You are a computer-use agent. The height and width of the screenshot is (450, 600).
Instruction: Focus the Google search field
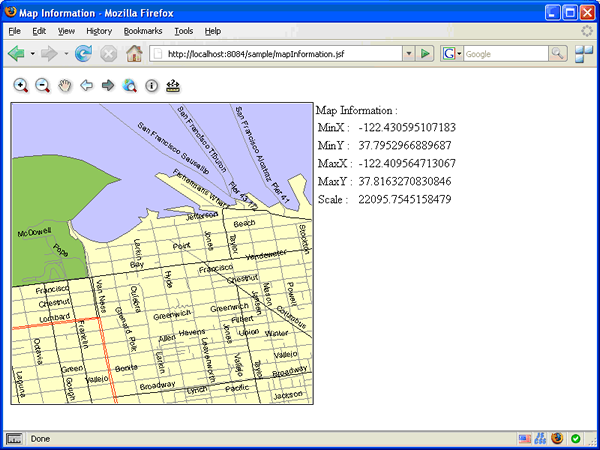(505, 54)
